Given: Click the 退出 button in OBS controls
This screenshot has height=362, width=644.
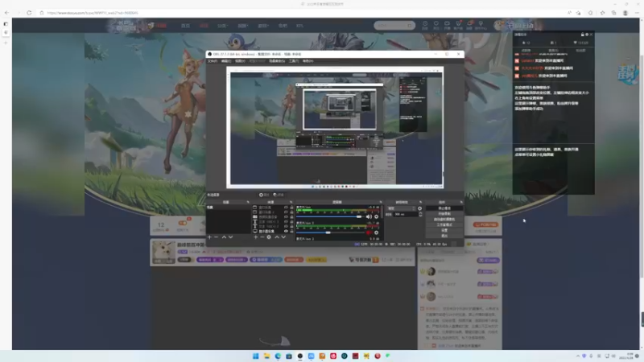Looking at the screenshot, I should point(444,236).
